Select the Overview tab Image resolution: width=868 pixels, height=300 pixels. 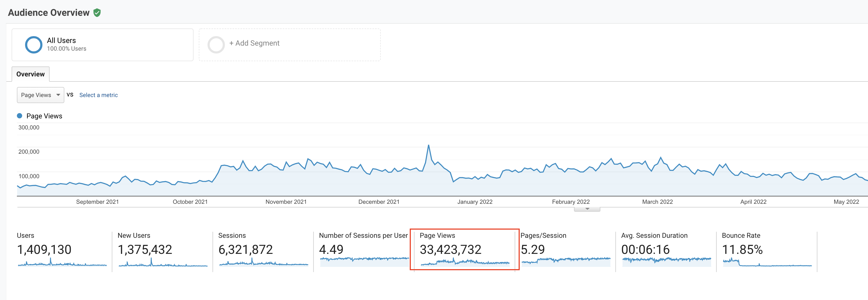(30, 74)
